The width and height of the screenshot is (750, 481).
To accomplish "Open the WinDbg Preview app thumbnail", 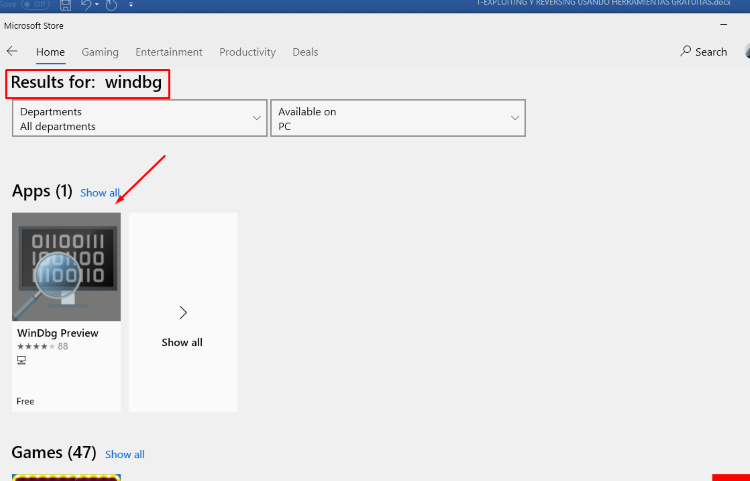I will click(x=66, y=267).
